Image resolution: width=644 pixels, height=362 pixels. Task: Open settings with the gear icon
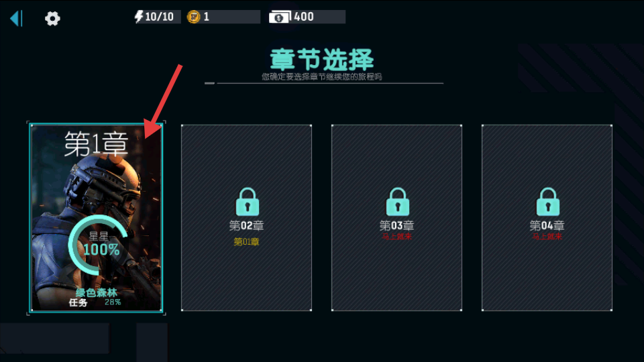click(52, 19)
